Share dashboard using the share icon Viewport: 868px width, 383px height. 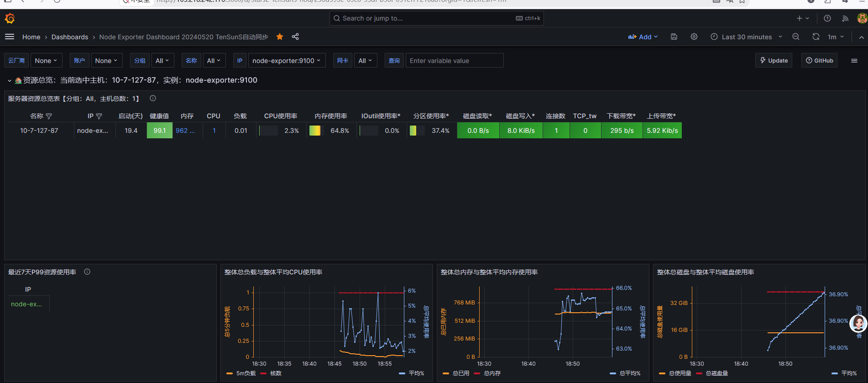295,37
